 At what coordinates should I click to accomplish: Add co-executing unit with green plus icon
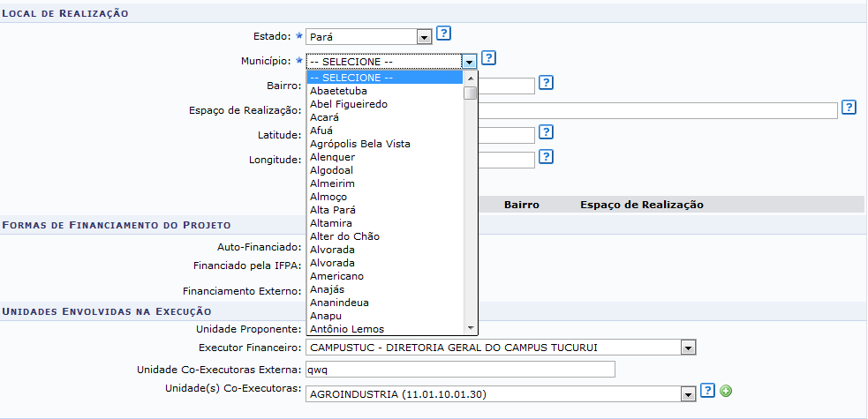coord(726,392)
